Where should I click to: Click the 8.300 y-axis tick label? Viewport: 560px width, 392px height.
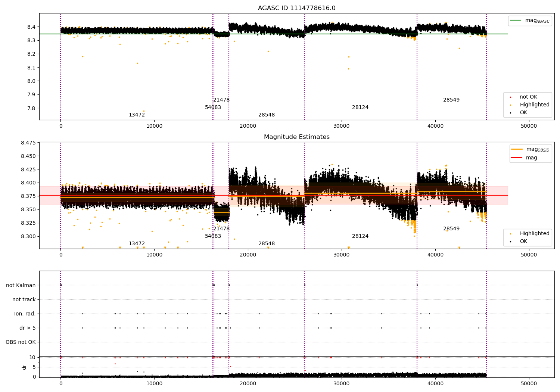pyautogui.click(x=28, y=236)
